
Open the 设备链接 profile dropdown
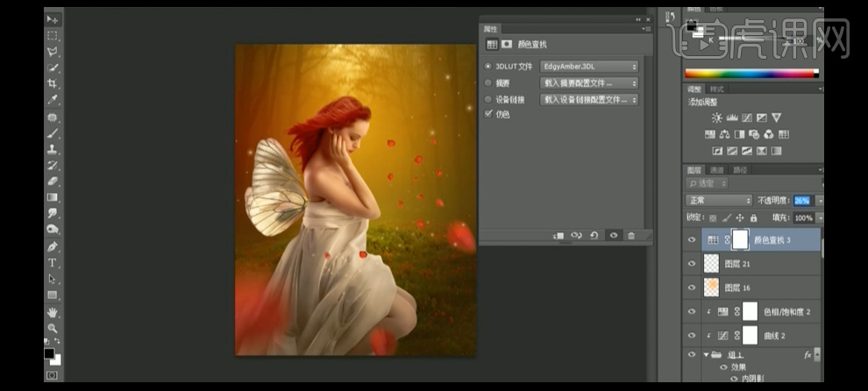589,100
